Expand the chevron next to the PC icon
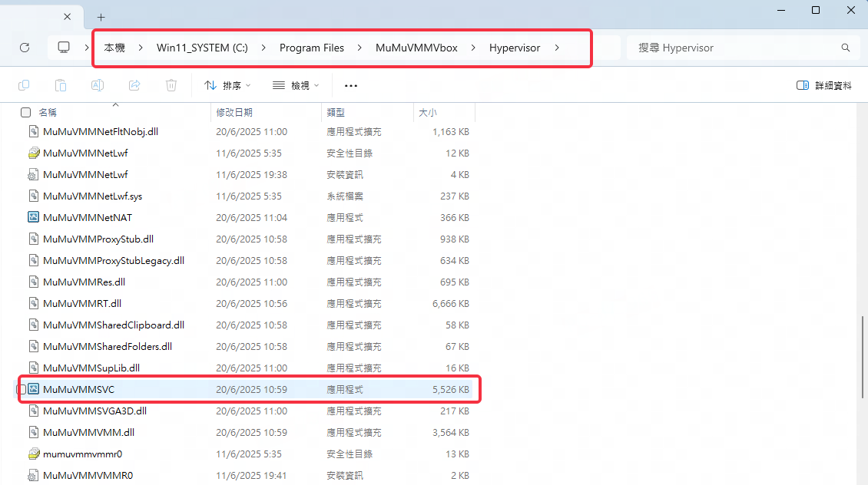 point(86,48)
